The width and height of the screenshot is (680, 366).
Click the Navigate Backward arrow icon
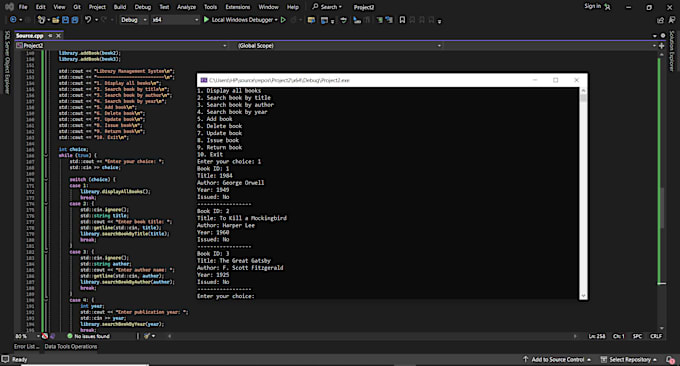(x=13, y=20)
